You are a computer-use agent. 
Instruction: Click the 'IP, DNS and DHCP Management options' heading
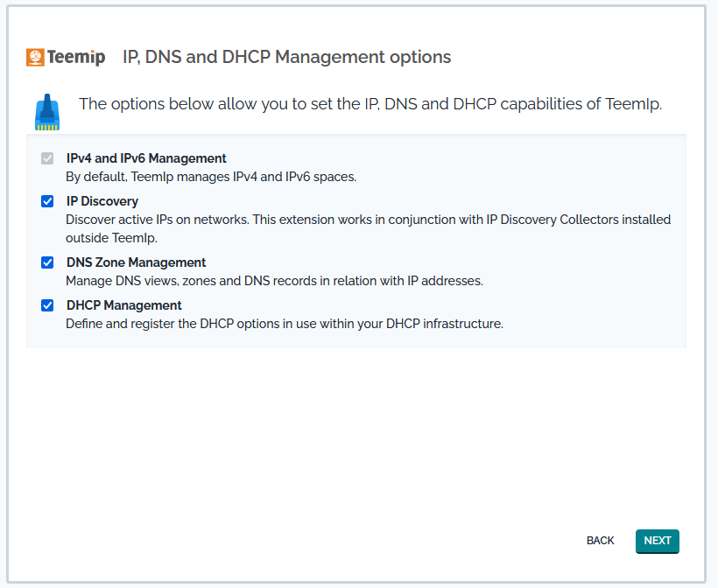point(286,58)
